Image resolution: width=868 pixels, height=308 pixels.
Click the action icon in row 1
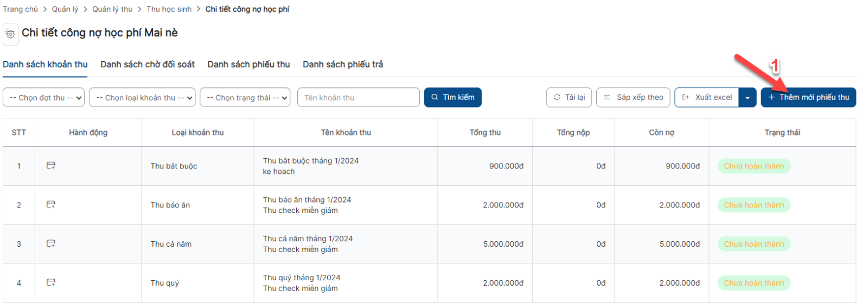tap(51, 166)
